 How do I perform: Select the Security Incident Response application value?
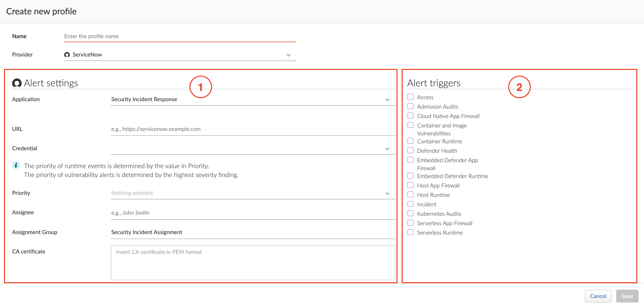pos(144,99)
